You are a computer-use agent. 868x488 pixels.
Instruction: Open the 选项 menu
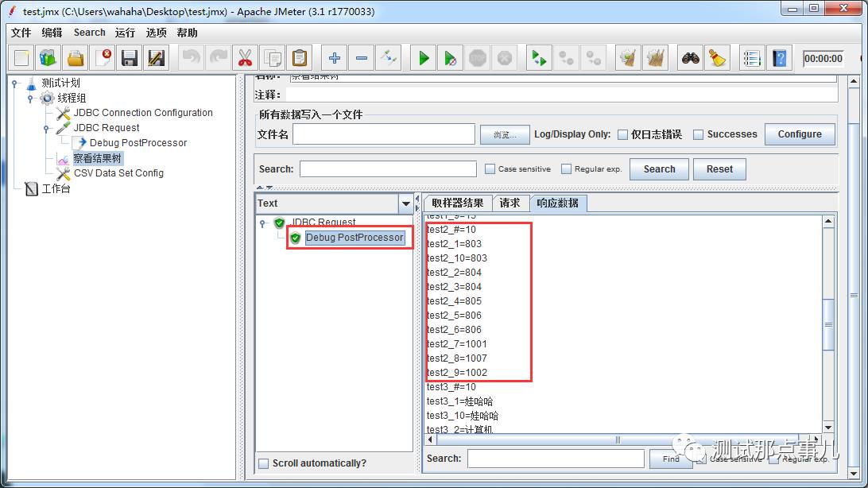click(x=156, y=33)
